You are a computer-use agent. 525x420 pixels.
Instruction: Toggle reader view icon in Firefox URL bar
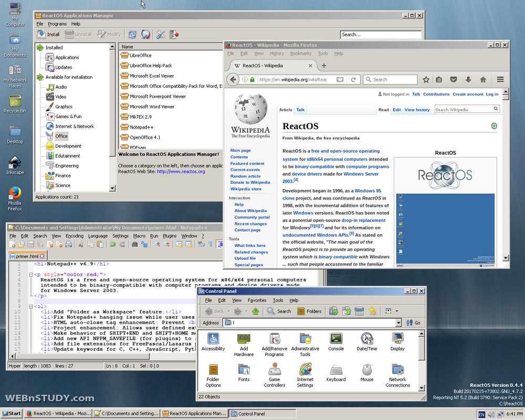pyautogui.click(x=340, y=80)
